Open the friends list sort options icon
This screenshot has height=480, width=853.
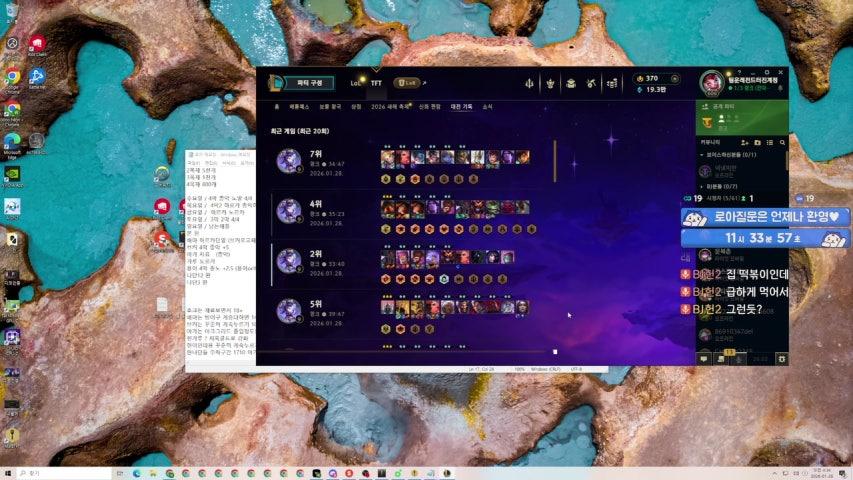pos(770,142)
